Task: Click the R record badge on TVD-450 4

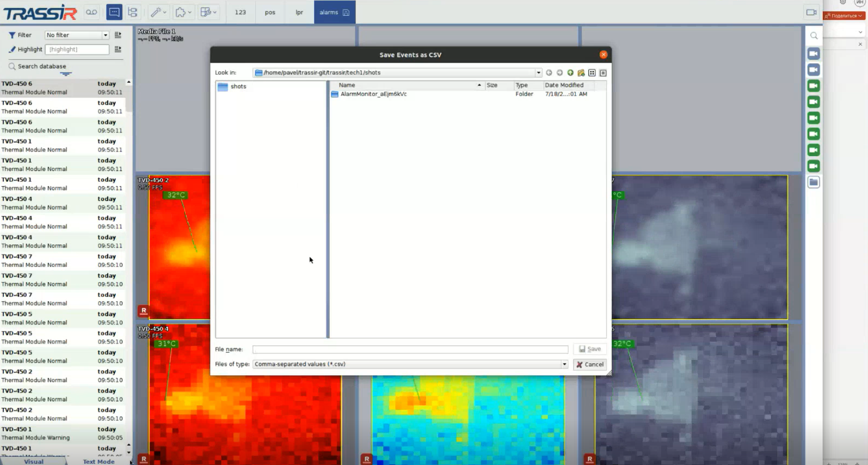Action: [144, 459]
